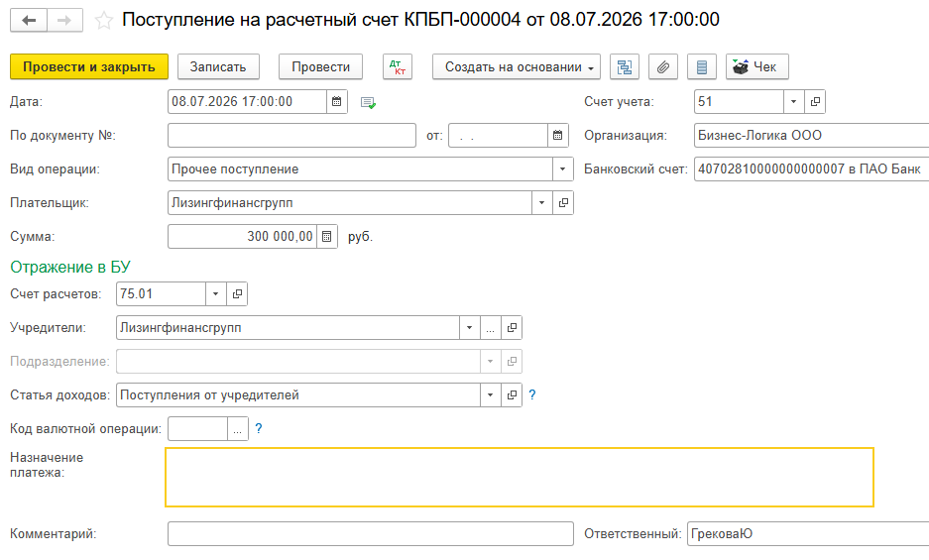Click the Ответственный field ГрековаЮ
Image resolution: width=929 pixels, height=560 pixels.
(x=808, y=534)
